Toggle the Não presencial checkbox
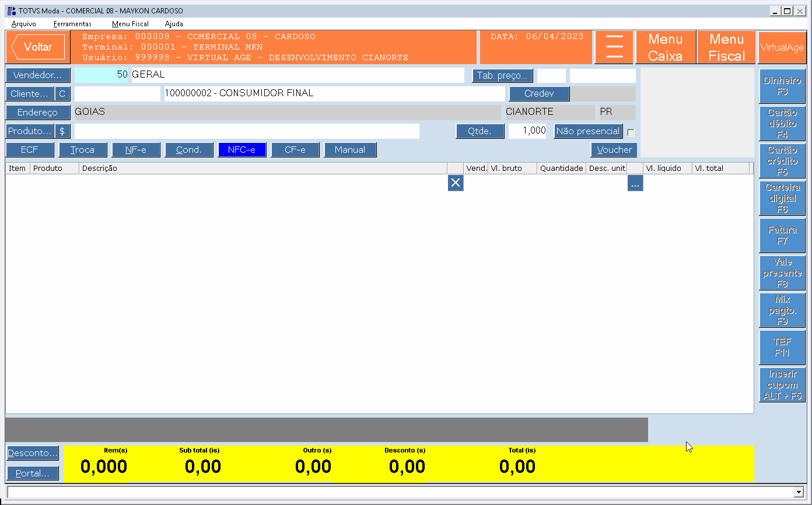Viewport: 812px width, 505px height. coord(631,132)
